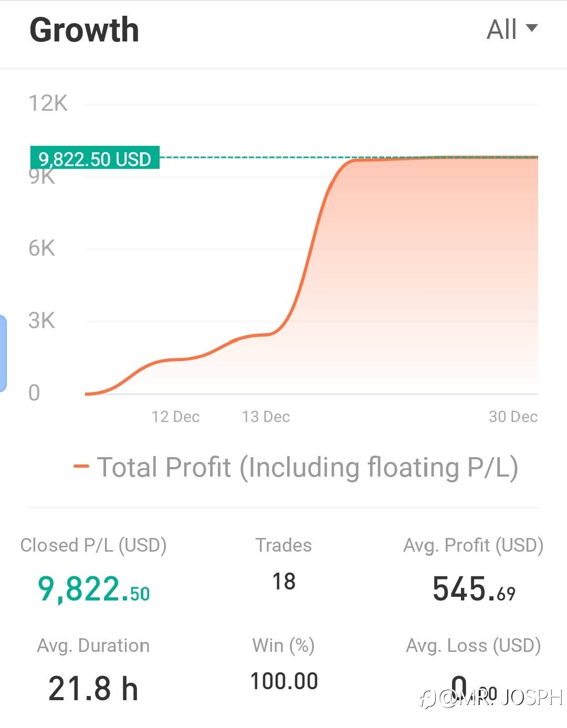Click the 12 Dec date axis label
Image resolution: width=567 pixels, height=728 pixels.
(x=175, y=417)
